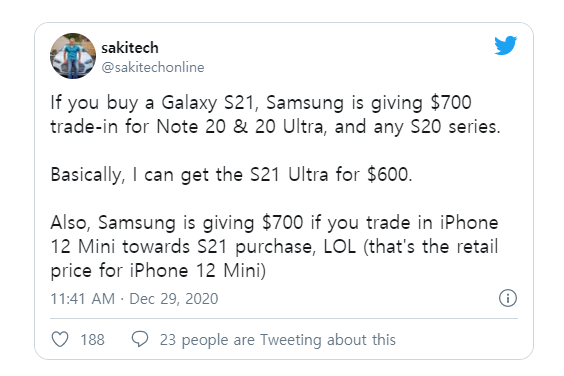Click "S20 series" in the tweet

(455, 127)
